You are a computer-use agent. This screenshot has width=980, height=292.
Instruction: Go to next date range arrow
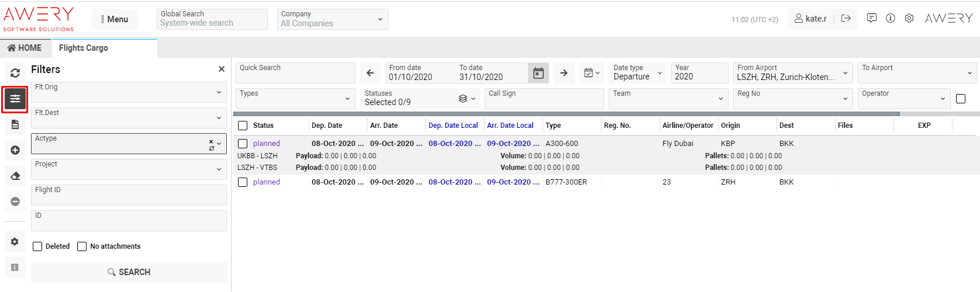[x=564, y=73]
